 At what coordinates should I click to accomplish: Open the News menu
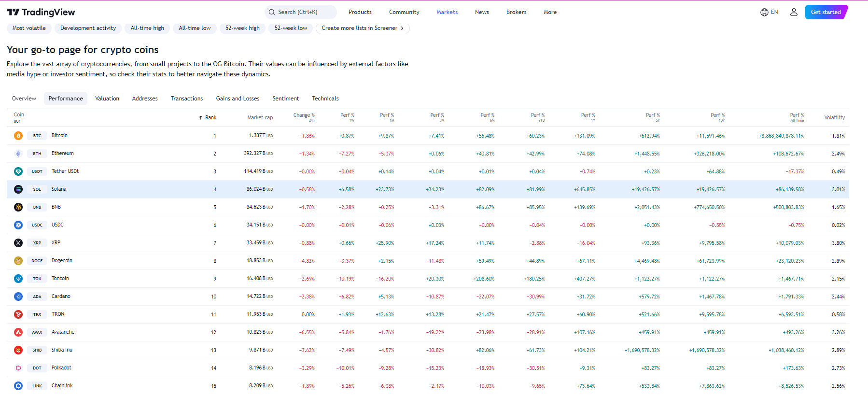pyautogui.click(x=482, y=12)
